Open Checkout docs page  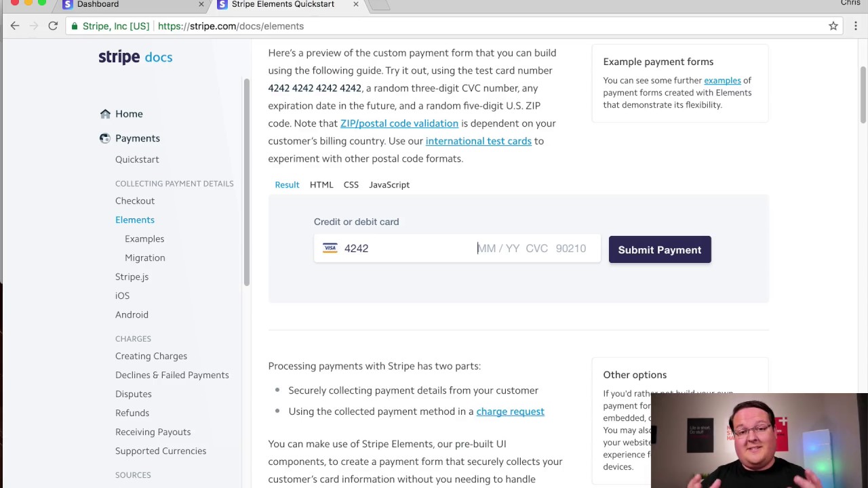[x=135, y=201]
